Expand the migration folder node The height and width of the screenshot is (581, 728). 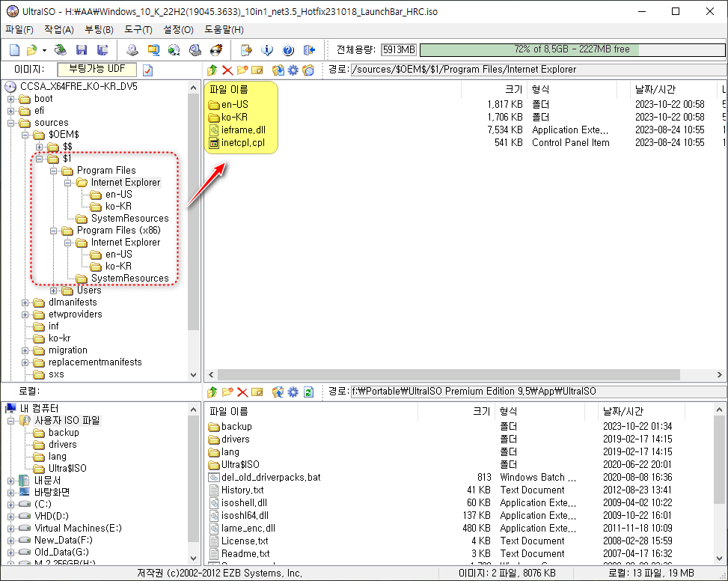click(x=25, y=350)
